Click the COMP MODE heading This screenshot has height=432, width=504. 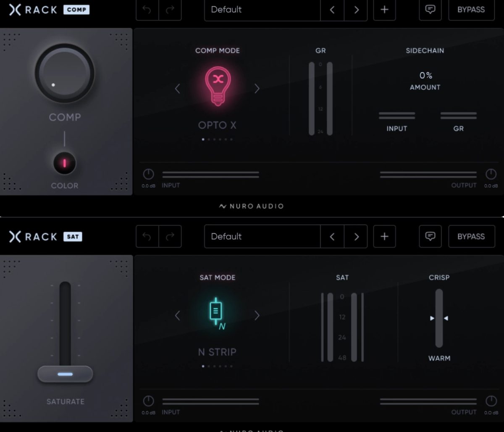[x=218, y=50]
